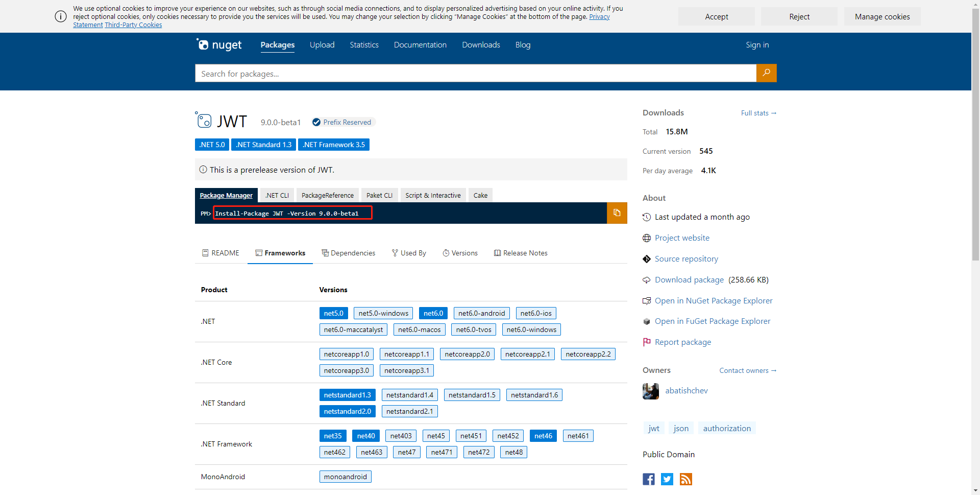This screenshot has height=495, width=980.
Task: Open Documentation in the top navigation
Action: point(420,45)
